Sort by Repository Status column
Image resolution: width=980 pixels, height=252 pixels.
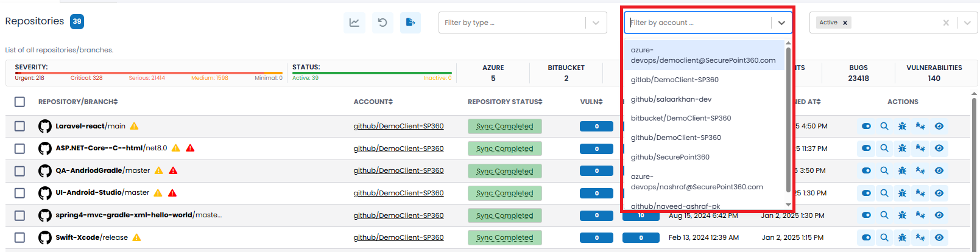[x=505, y=102]
